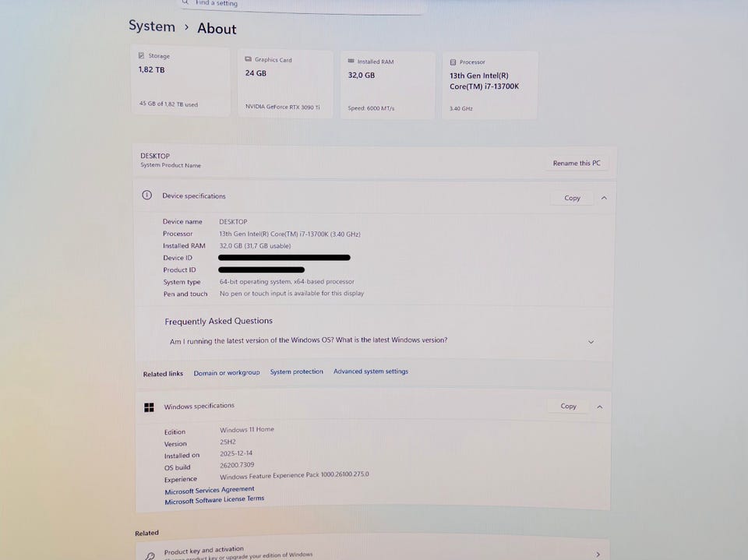This screenshot has width=748, height=560.
Task: Select the System Product Name text
Action: click(171, 165)
